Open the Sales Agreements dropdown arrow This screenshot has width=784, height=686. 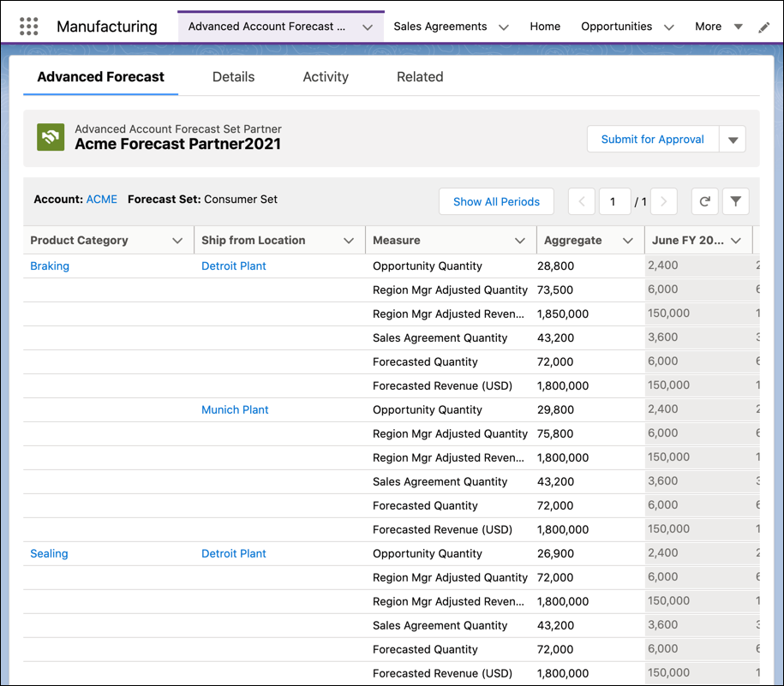[505, 27]
